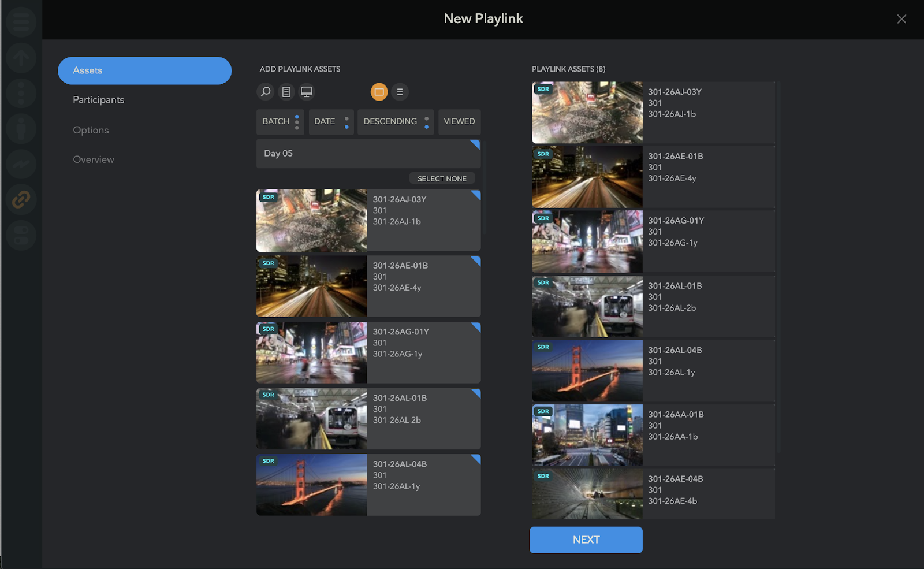Open the hamburger menu in sidebar
924x569 pixels.
21,22
